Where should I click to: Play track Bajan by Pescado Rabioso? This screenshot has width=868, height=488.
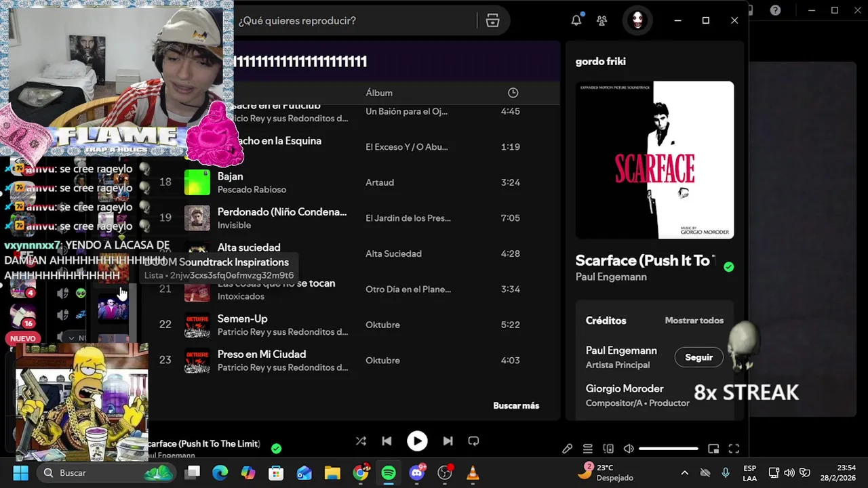[x=231, y=176]
